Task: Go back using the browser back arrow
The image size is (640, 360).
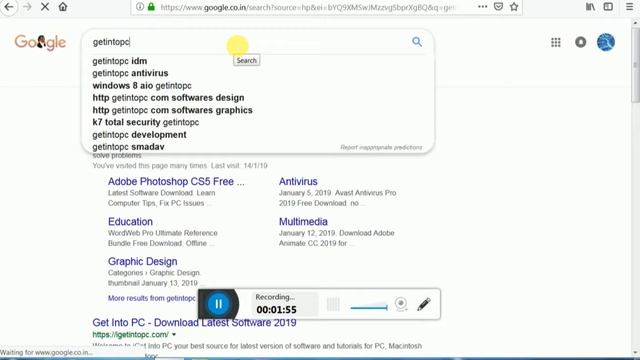Action: (9, 7)
